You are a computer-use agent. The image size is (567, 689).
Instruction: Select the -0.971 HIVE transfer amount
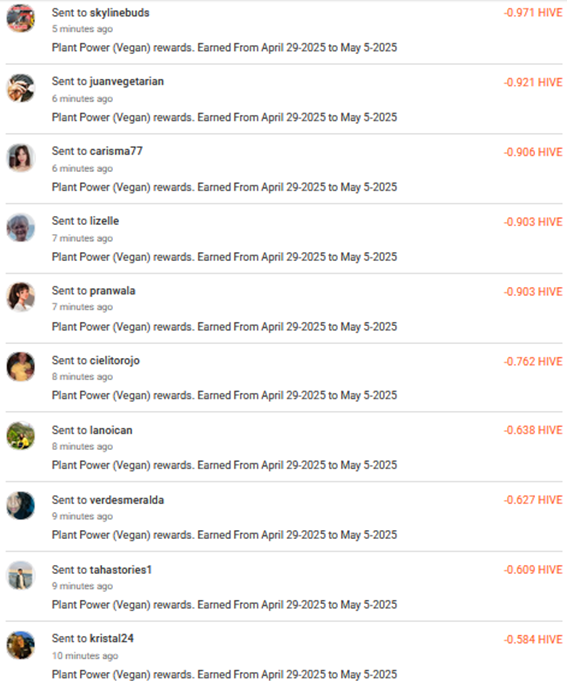[533, 13]
